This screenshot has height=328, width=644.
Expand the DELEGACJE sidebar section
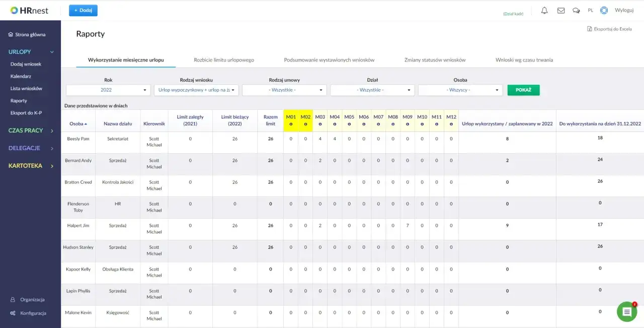pyautogui.click(x=30, y=148)
